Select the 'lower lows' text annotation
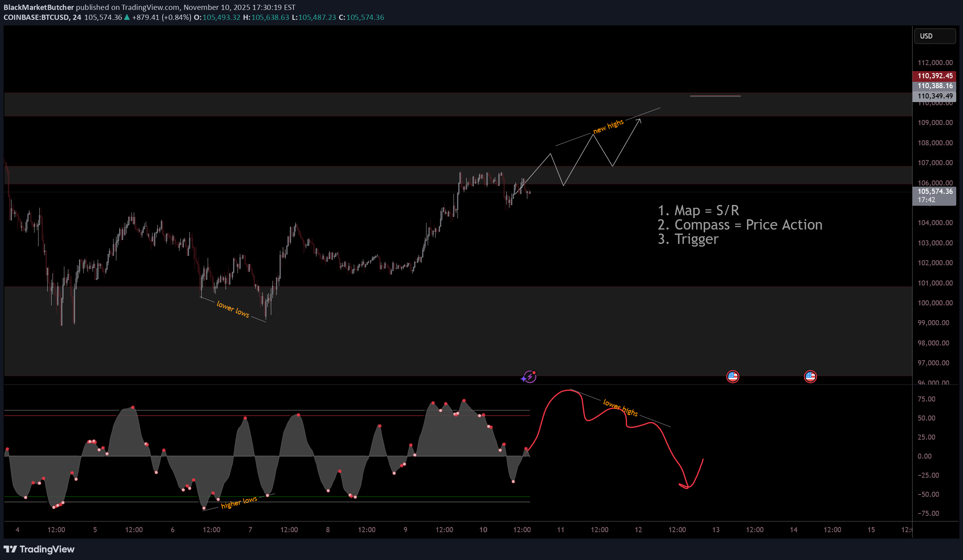This screenshot has height=560, width=963. (233, 309)
